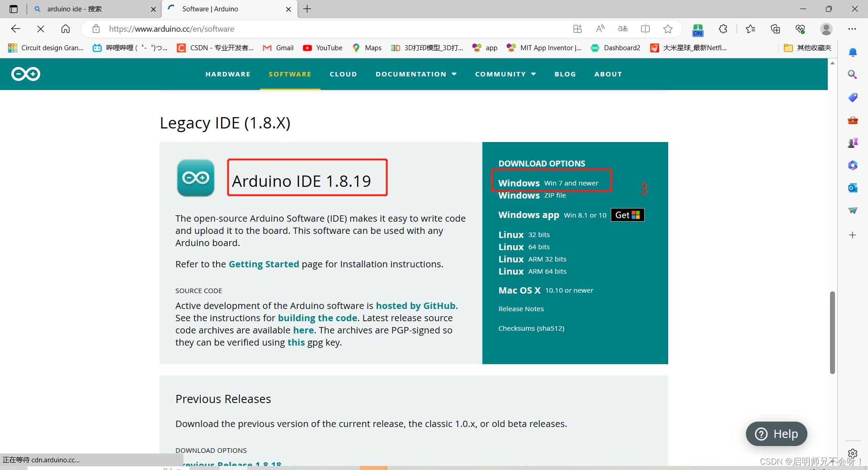
Task: Open the sidebar games chess icon
Action: point(853,142)
